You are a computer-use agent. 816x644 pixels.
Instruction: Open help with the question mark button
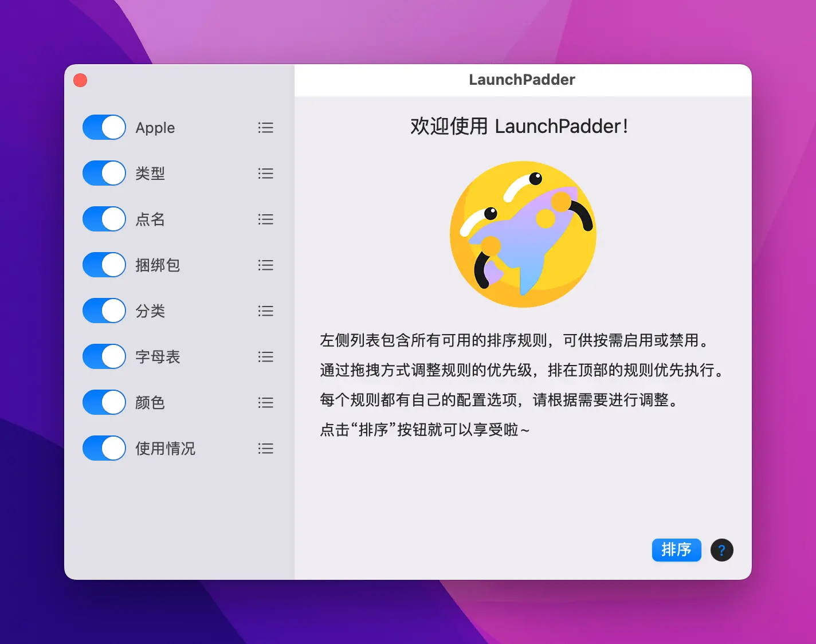coord(722,550)
